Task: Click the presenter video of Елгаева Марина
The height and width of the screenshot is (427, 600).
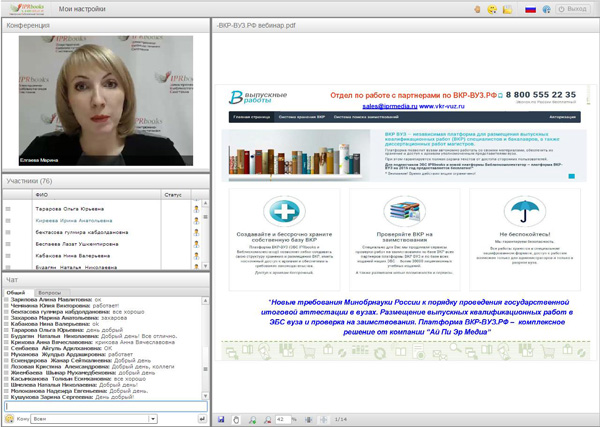Action: pos(106,101)
